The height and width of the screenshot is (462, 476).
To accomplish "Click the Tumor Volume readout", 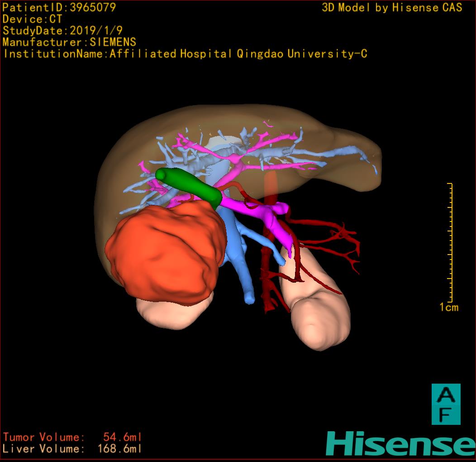I will point(72,437).
